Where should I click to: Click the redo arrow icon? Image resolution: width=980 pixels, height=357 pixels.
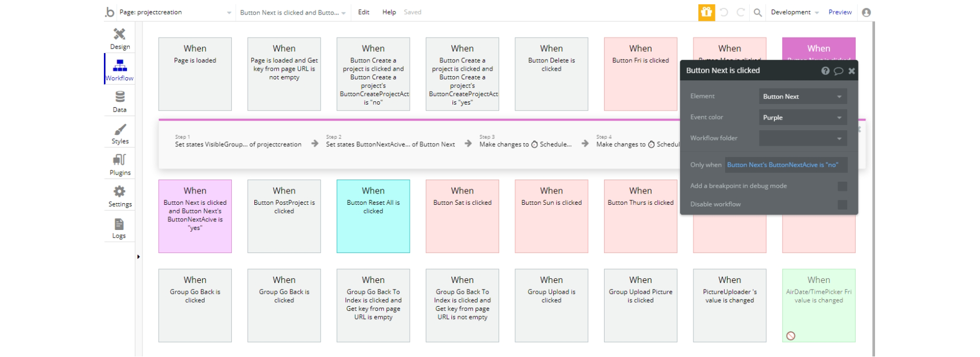click(741, 12)
